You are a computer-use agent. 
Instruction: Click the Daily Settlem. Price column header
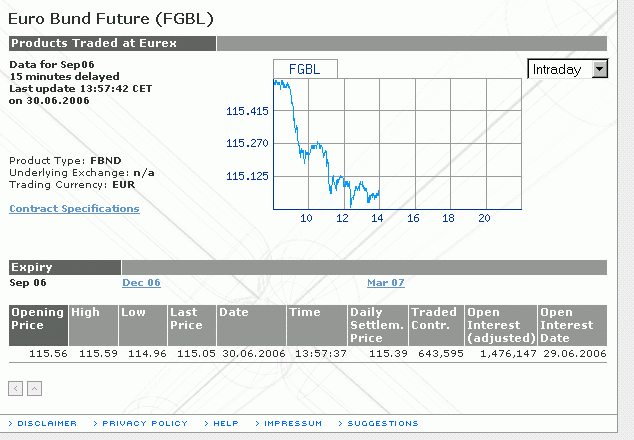(x=378, y=325)
